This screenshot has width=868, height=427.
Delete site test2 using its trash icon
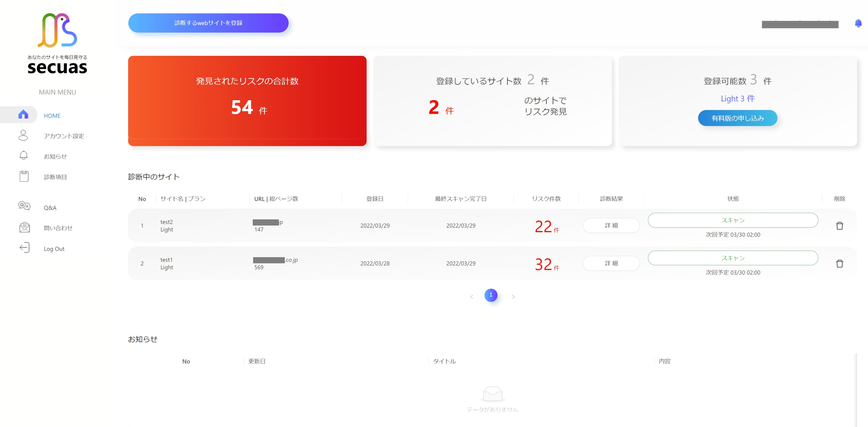[839, 226]
